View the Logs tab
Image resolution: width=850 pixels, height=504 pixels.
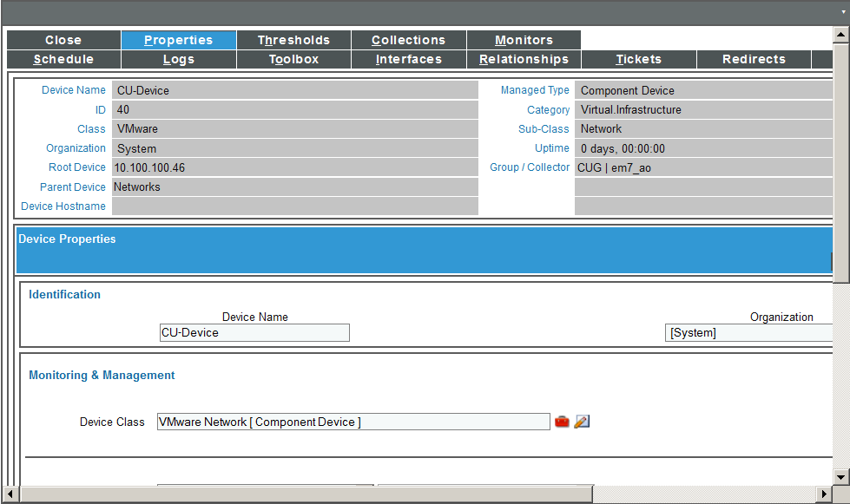[x=178, y=59]
